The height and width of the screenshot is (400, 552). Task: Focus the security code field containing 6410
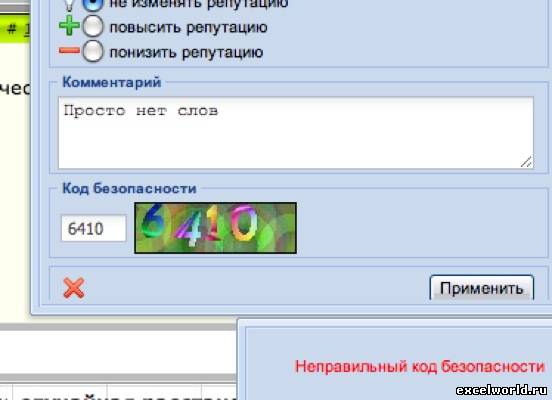pyautogui.click(x=94, y=229)
